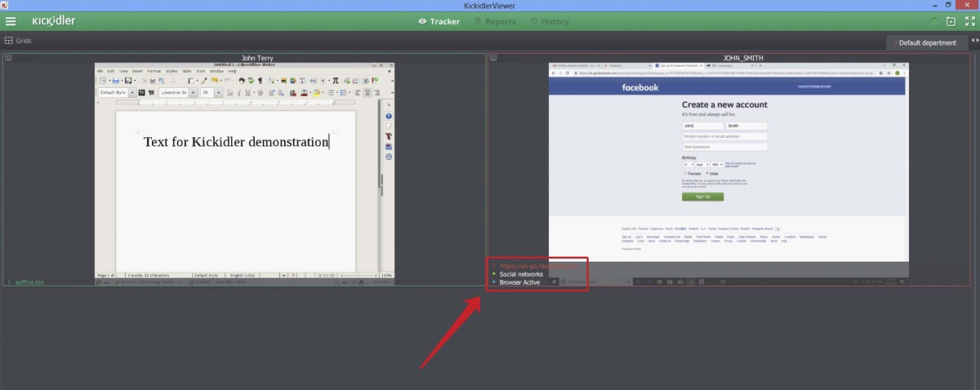The height and width of the screenshot is (390, 980).
Task: Click green Sign Up button on Facebook page
Action: coord(702,197)
